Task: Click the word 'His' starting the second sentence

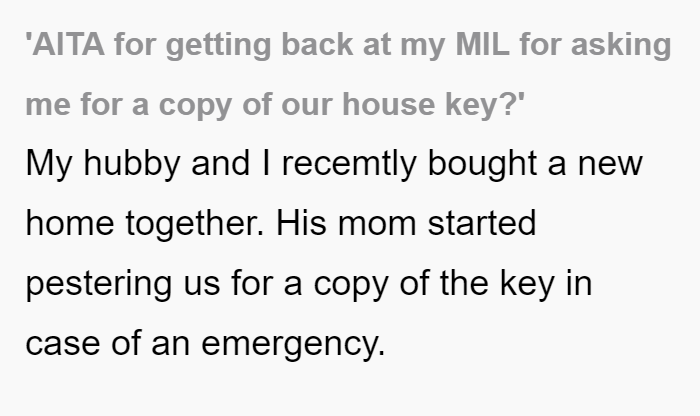Action: point(301,223)
